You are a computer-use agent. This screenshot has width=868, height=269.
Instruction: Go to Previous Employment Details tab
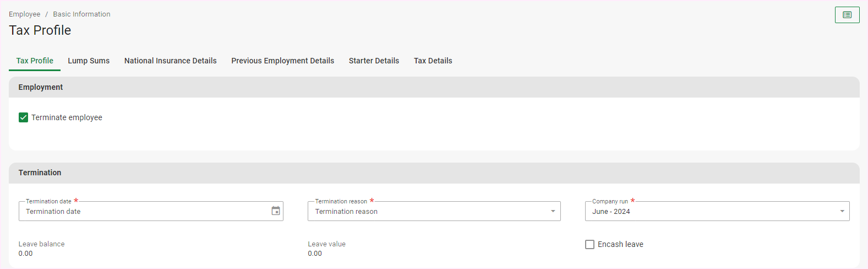(x=282, y=61)
